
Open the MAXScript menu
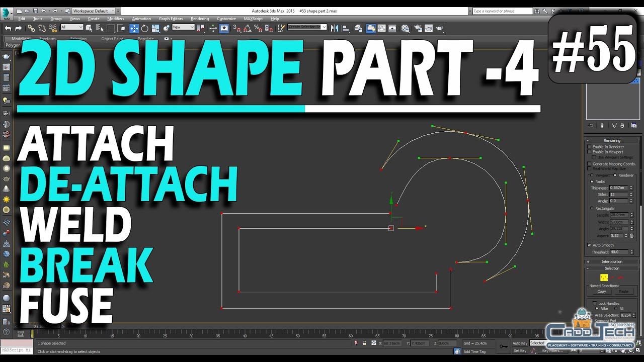pyautogui.click(x=253, y=19)
